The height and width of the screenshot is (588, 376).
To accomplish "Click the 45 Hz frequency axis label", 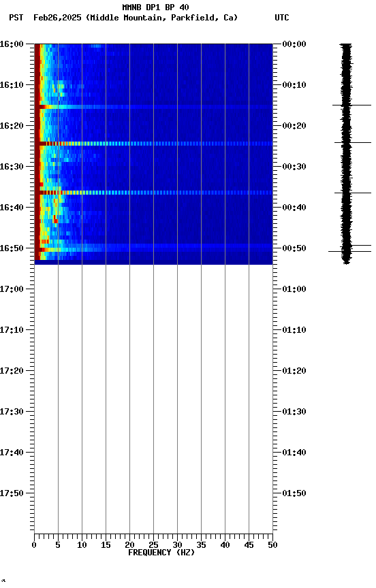I will [x=249, y=545].
